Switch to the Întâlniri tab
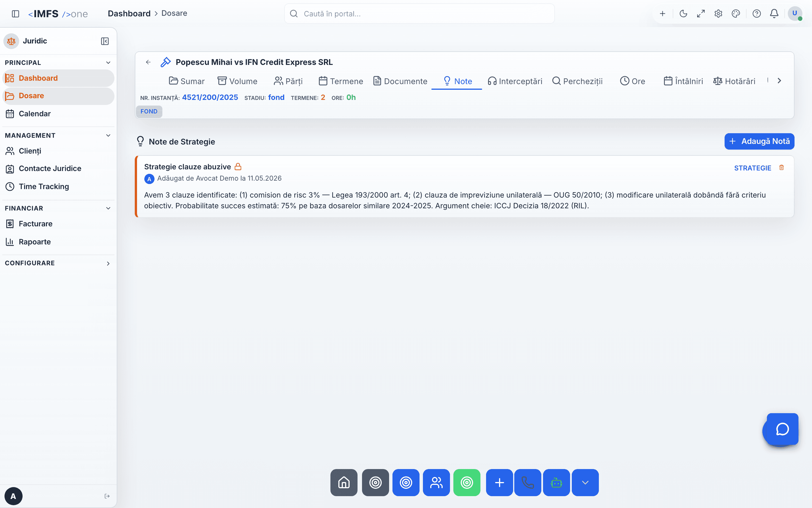 683,81
